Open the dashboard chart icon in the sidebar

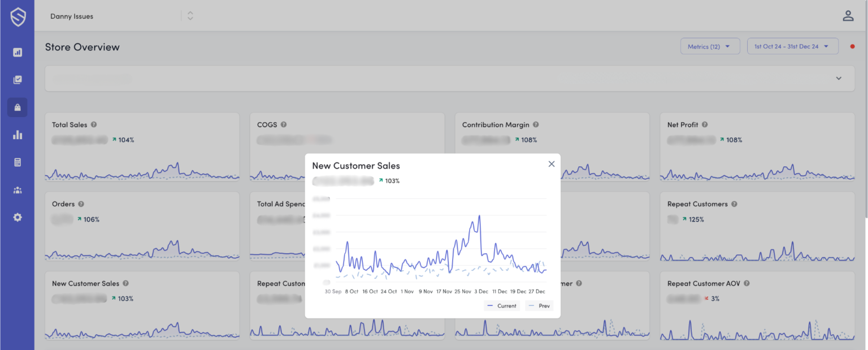point(18,53)
